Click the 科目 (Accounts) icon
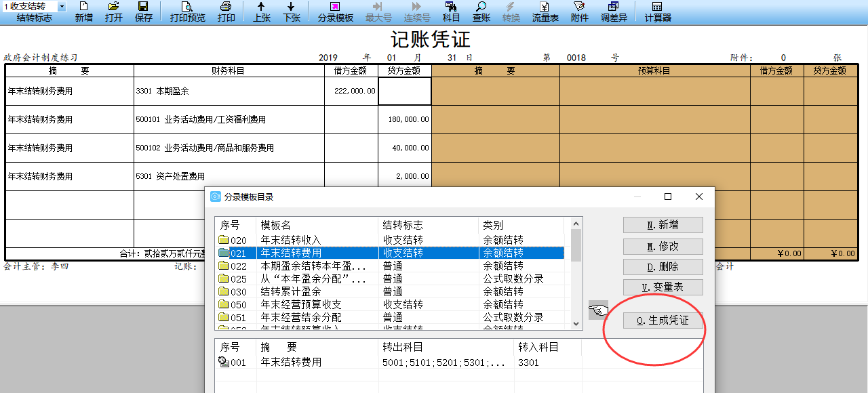 click(x=452, y=12)
